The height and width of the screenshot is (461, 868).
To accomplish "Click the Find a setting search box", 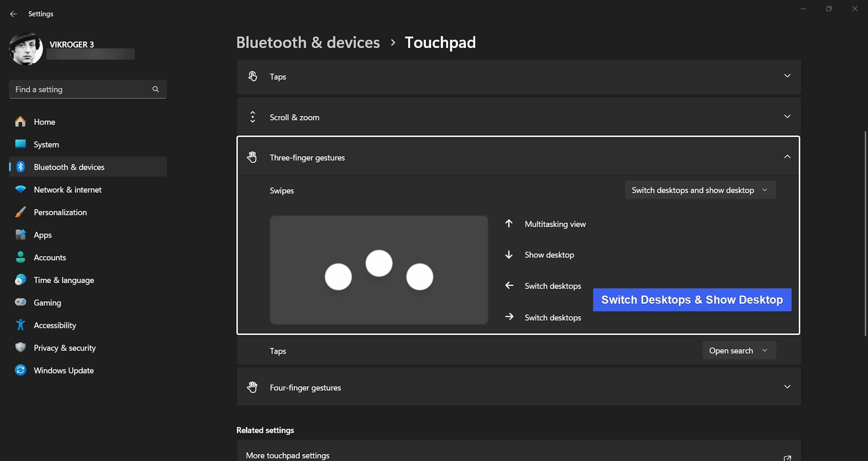I will coord(81,89).
